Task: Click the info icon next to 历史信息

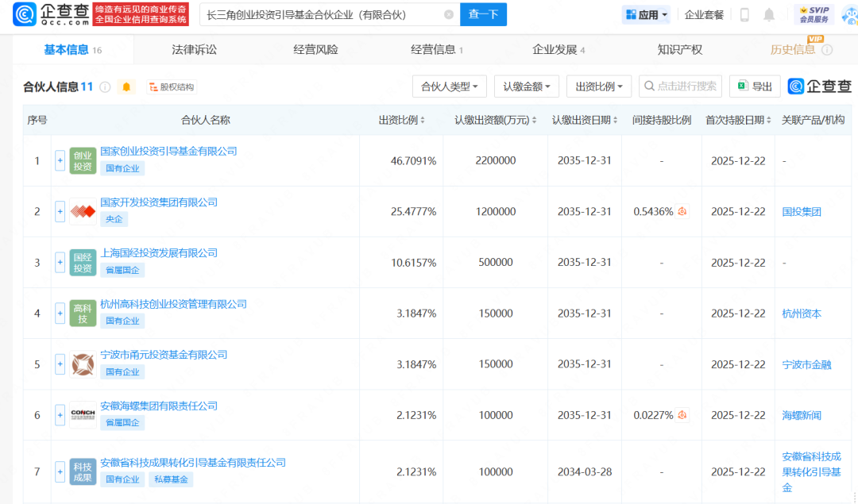Action: [827, 50]
